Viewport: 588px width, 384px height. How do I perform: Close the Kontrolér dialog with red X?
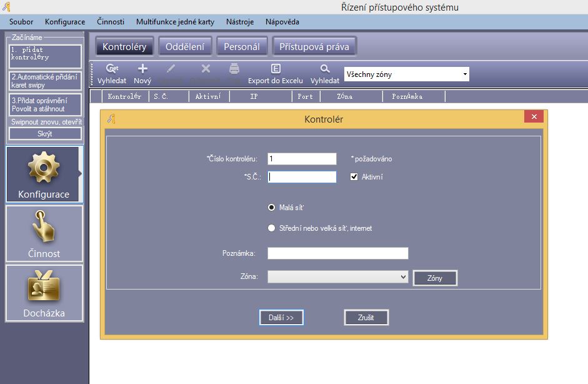[x=534, y=117]
